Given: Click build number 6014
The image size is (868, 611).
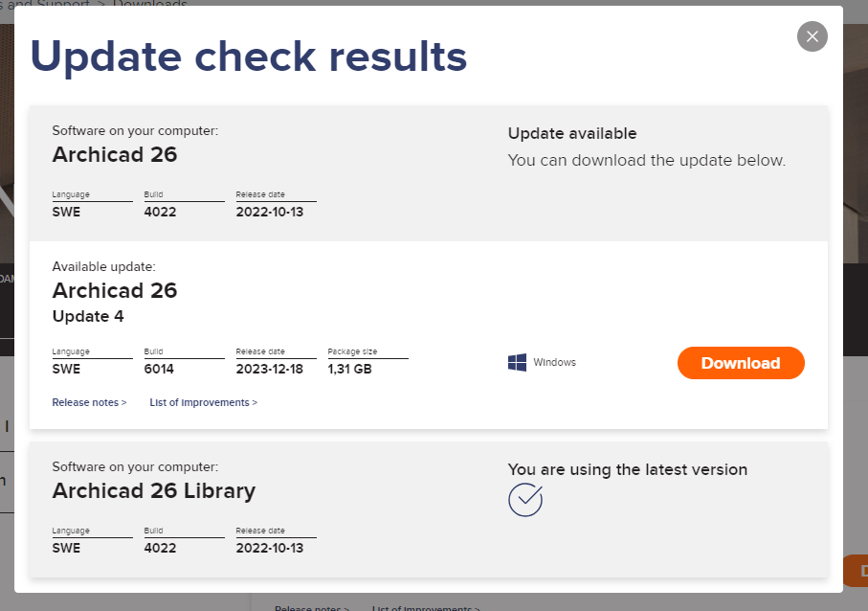Looking at the screenshot, I should [x=160, y=369].
